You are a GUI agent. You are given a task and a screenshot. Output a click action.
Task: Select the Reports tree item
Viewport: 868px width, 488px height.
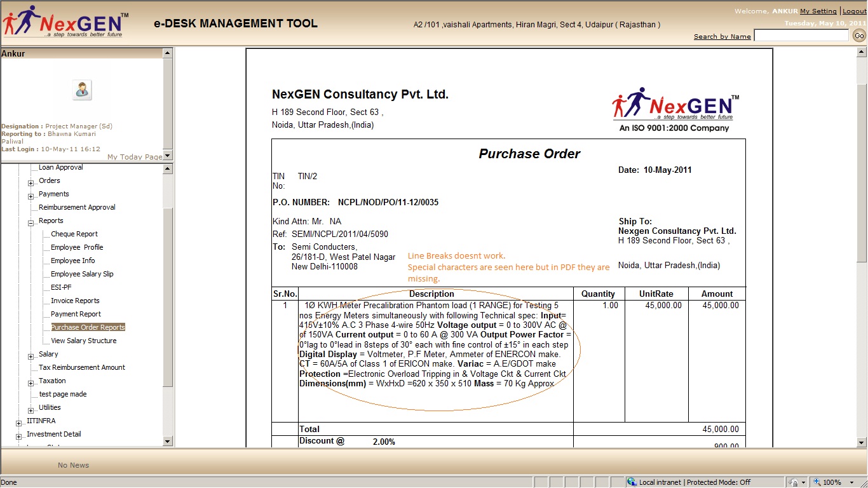tap(51, 220)
